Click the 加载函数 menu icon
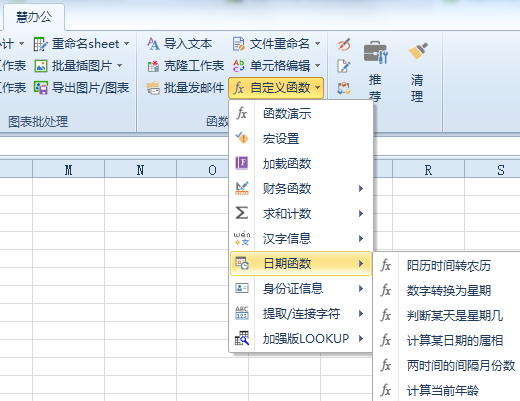 point(242,163)
